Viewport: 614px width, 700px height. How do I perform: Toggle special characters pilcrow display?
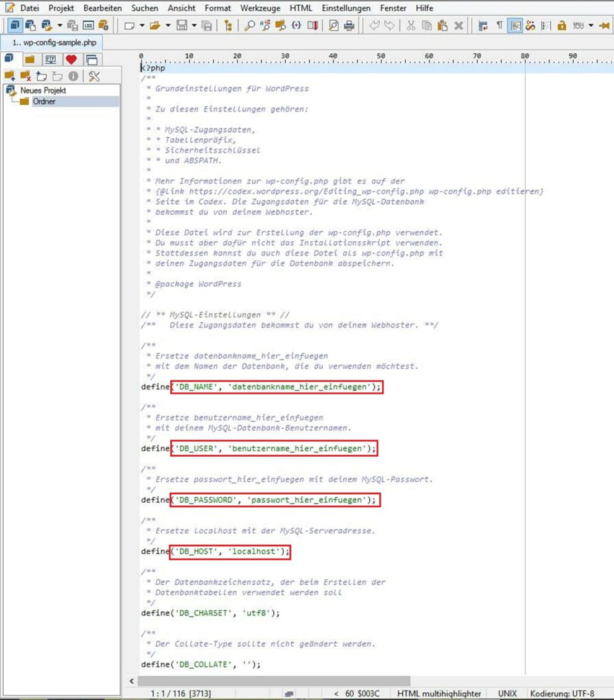coord(499,25)
